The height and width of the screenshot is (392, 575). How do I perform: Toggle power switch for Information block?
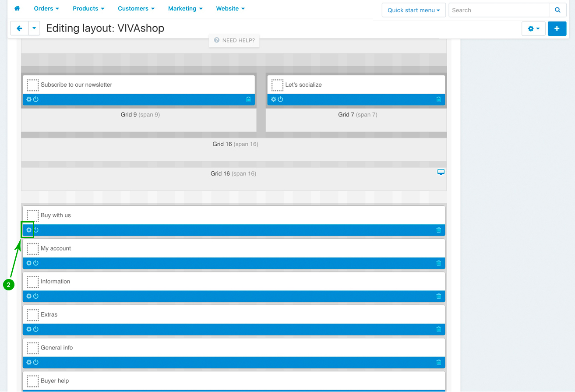pyautogui.click(x=36, y=296)
